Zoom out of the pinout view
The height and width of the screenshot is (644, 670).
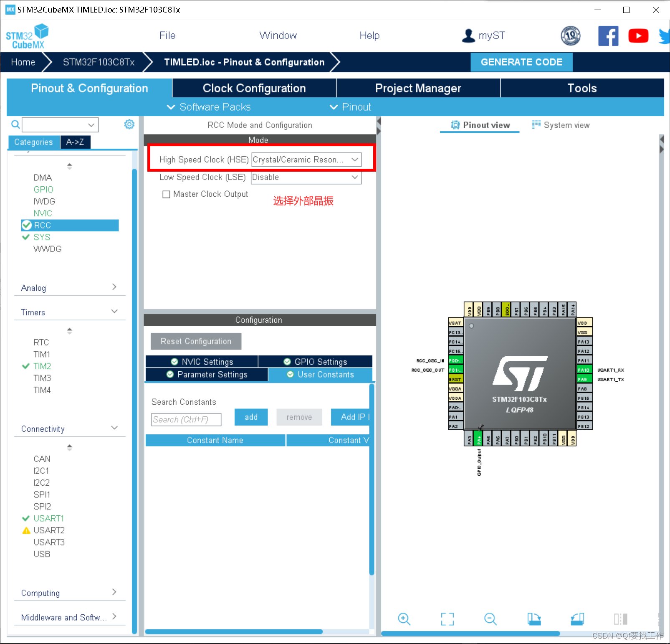[490, 619]
